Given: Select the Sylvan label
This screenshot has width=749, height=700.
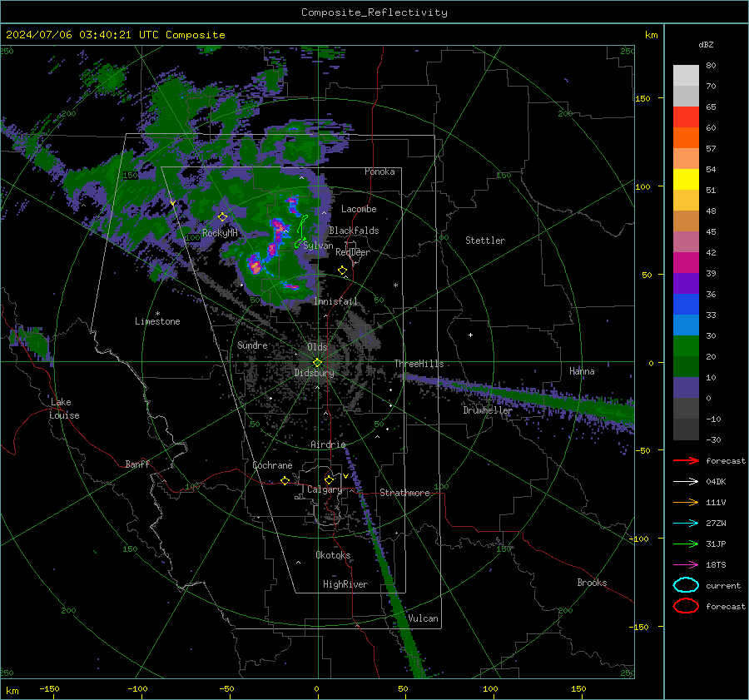Looking at the screenshot, I should [x=318, y=246].
